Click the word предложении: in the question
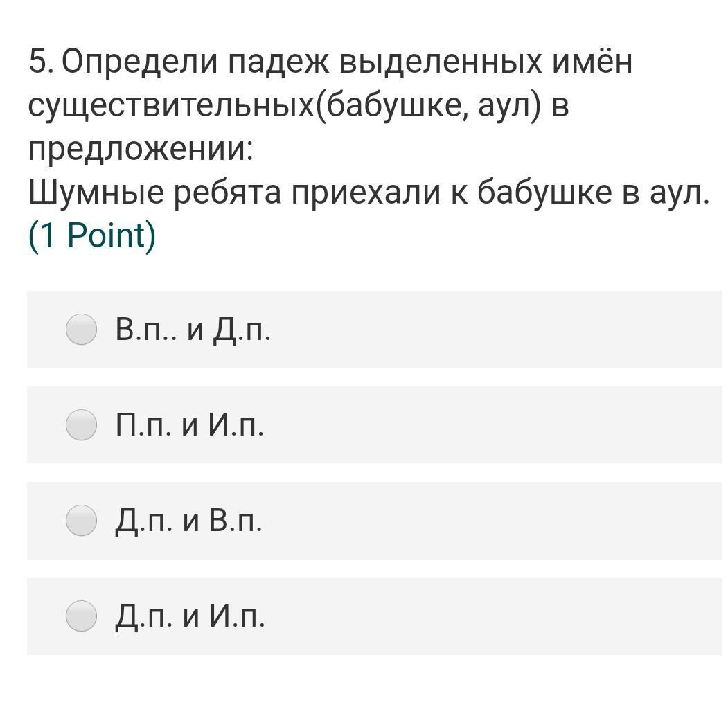728x725 pixels. pos(141,150)
